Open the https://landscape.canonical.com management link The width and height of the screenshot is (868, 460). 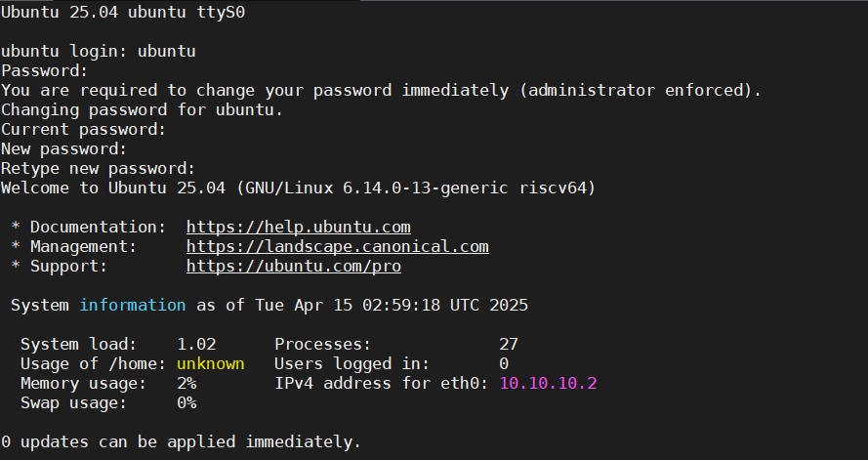pos(337,246)
